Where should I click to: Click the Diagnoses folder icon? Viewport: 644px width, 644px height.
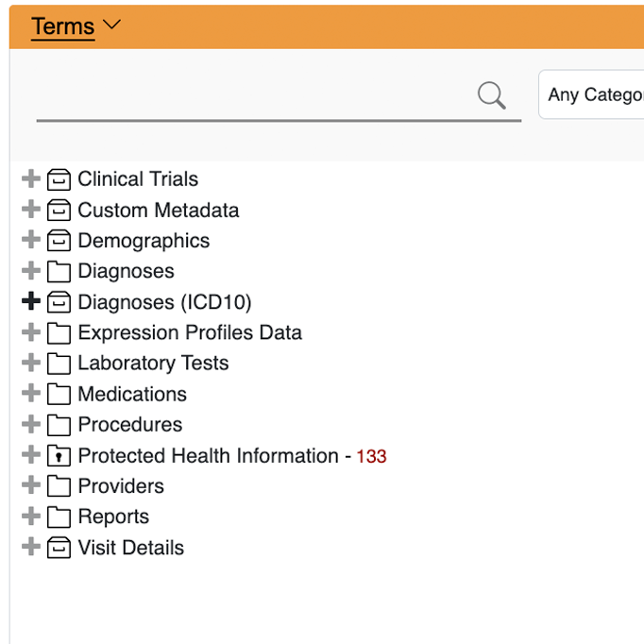click(59, 272)
